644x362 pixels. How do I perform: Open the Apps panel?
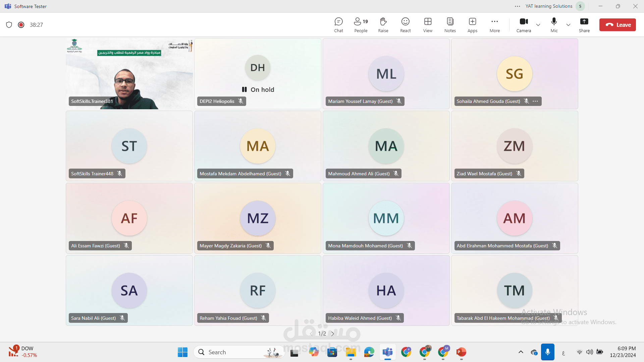pos(472,25)
